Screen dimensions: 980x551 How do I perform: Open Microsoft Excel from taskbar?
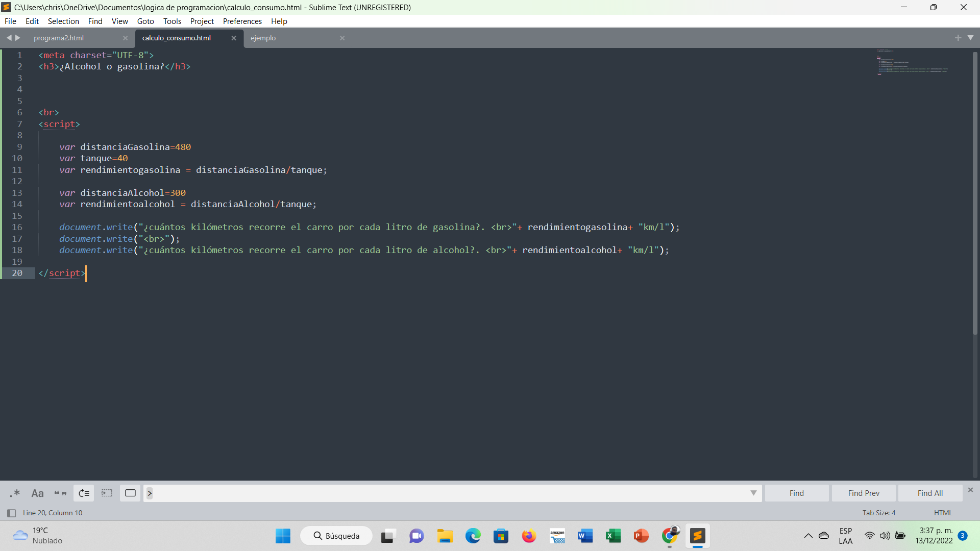[613, 536]
